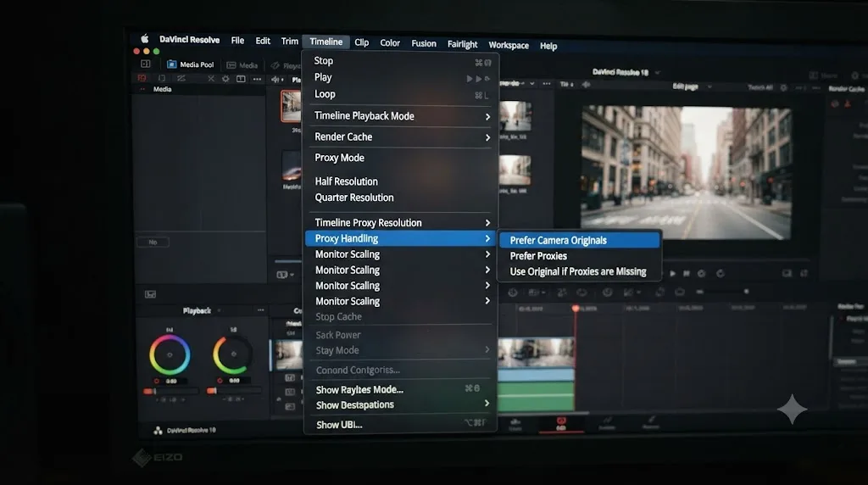Click the gear icon in the Media Pool toolbar

point(225,79)
